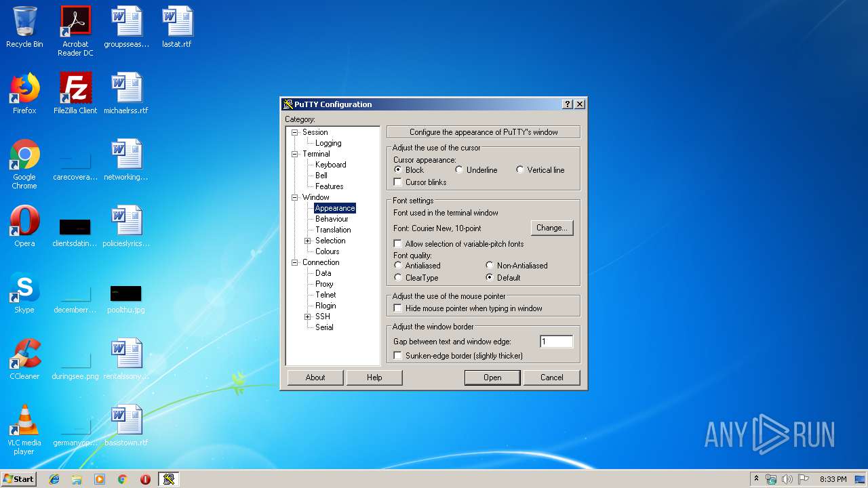Viewport: 868px width, 488px height.
Task: Collapse the Terminal tree node
Action: pyautogui.click(x=295, y=154)
